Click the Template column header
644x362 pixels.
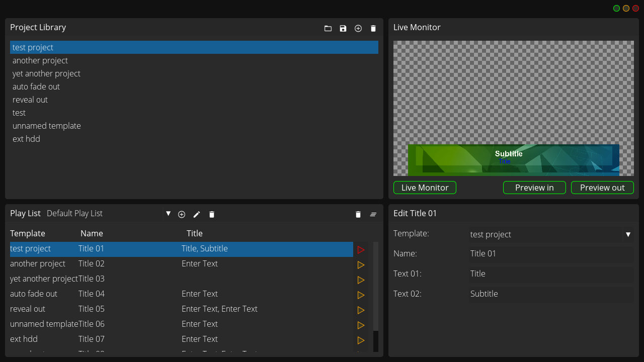pos(28,234)
